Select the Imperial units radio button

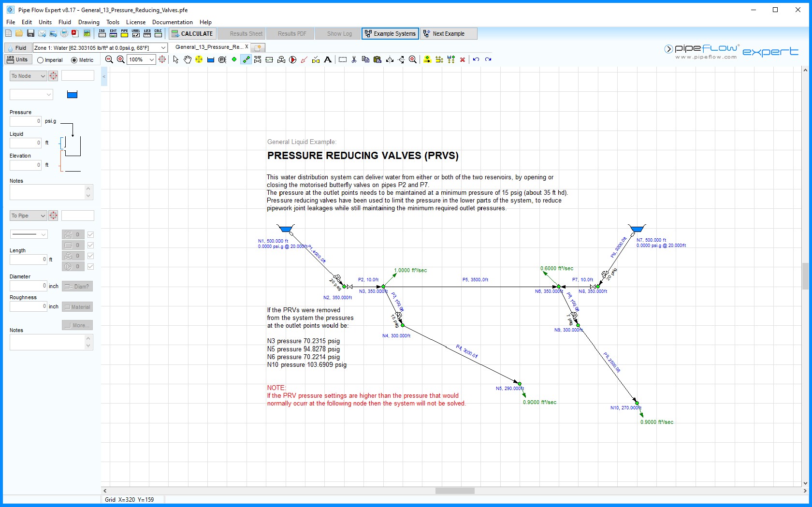(41, 60)
